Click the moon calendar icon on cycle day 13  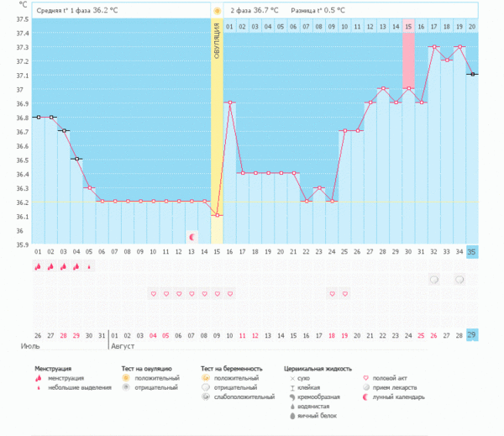pyautogui.click(x=192, y=238)
